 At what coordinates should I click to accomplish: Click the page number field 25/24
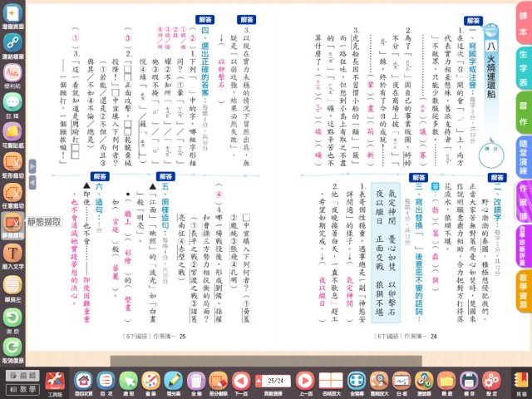pyautogui.click(x=275, y=379)
